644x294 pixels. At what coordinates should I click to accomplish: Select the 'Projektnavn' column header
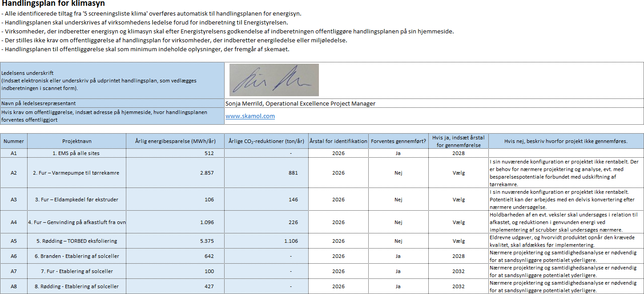pyautogui.click(x=77, y=141)
